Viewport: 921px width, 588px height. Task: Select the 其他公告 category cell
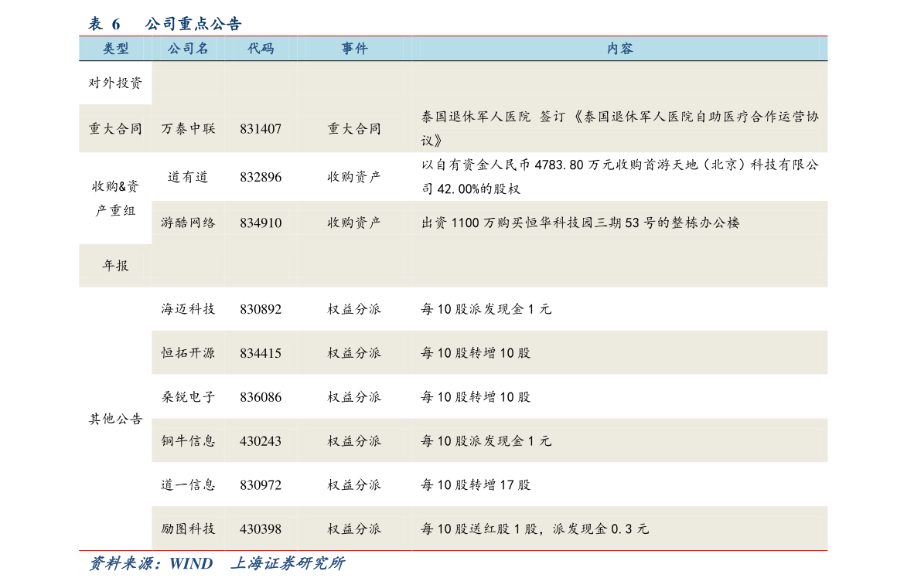pyautogui.click(x=116, y=419)
